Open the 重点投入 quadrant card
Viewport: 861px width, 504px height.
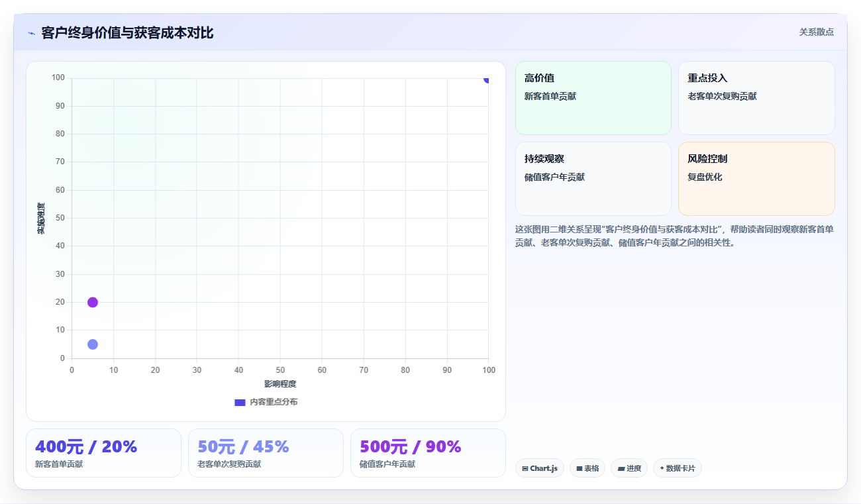click(x=756, y=98)
